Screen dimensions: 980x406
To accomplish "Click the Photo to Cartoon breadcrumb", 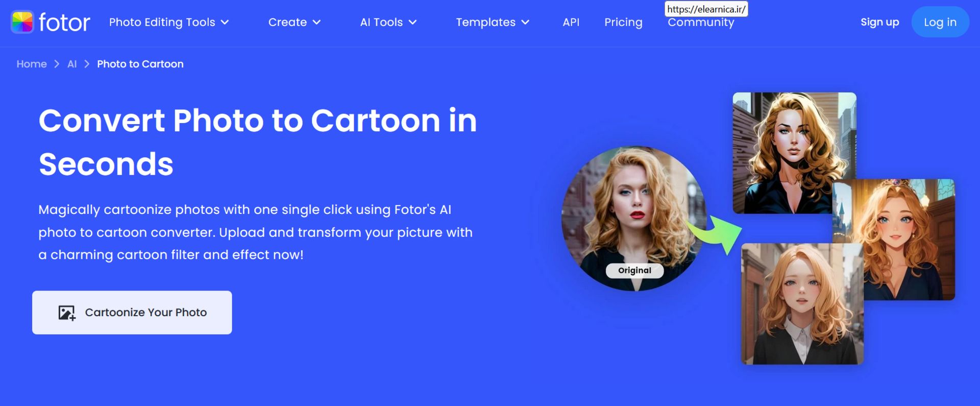I will 140,64.
